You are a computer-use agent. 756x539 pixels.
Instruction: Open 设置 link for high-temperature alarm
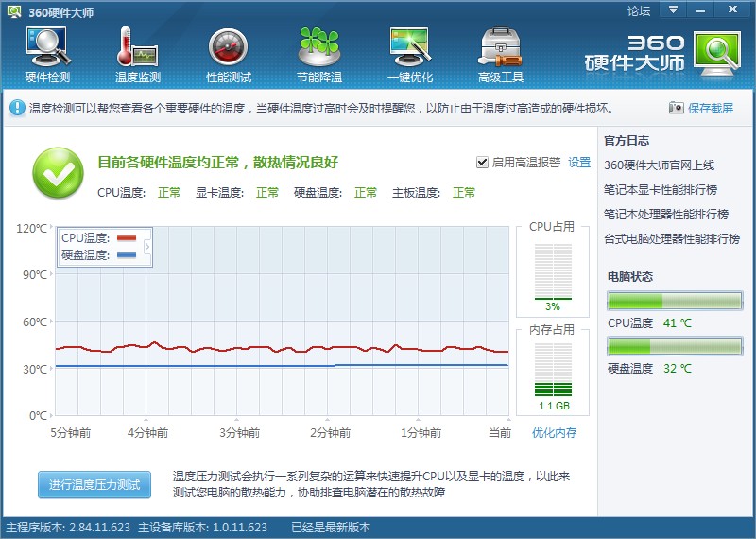tap(579, 162)
